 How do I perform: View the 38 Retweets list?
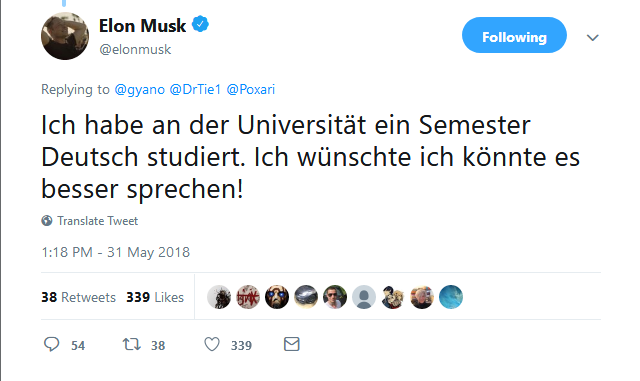(x=78, y=297)
